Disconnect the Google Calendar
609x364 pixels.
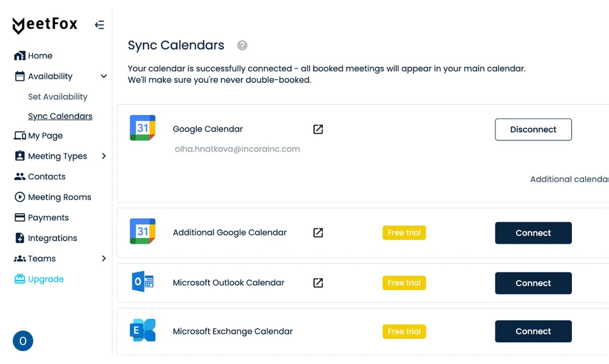533,129
